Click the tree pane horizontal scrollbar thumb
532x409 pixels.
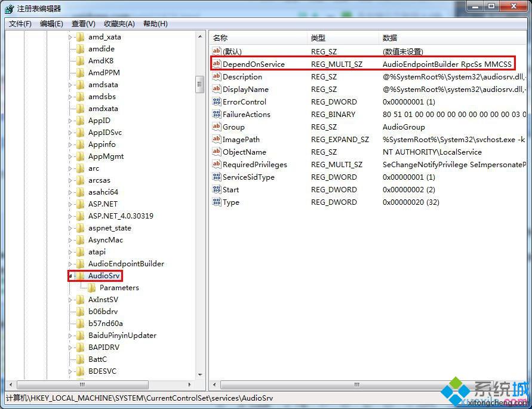coord(82,385)
